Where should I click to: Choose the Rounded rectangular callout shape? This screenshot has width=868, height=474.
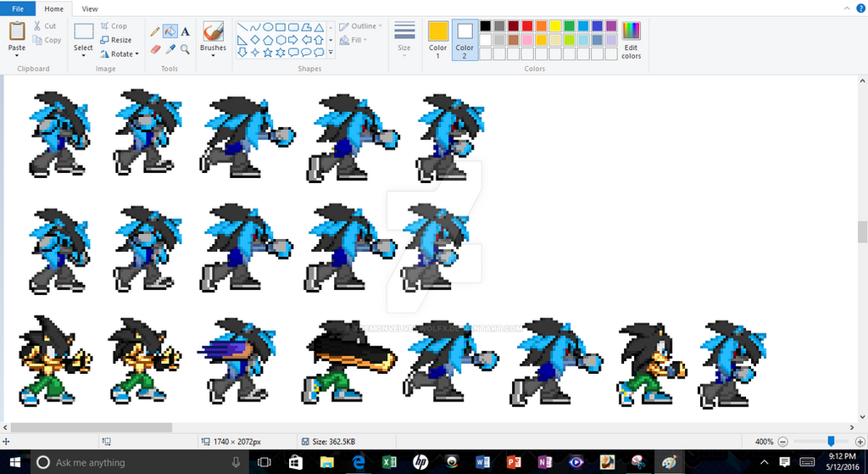(x=293, y=53)
